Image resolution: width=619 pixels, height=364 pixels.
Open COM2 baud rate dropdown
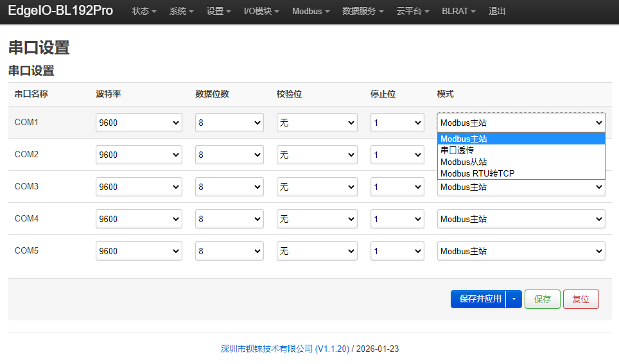[139, 155]
